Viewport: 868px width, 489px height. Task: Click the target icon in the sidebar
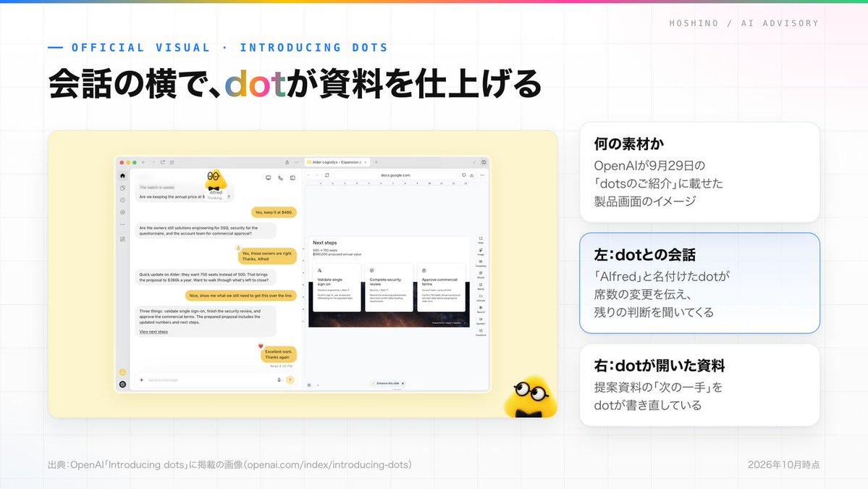122,212
